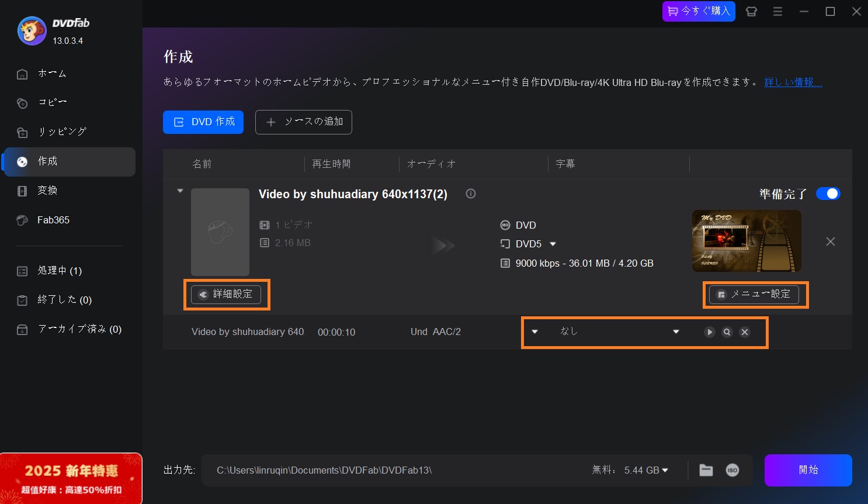Click the DVDFab monkey logo
Screen dimensions: 868x504
pyautogui.click(x=32, y=31)
